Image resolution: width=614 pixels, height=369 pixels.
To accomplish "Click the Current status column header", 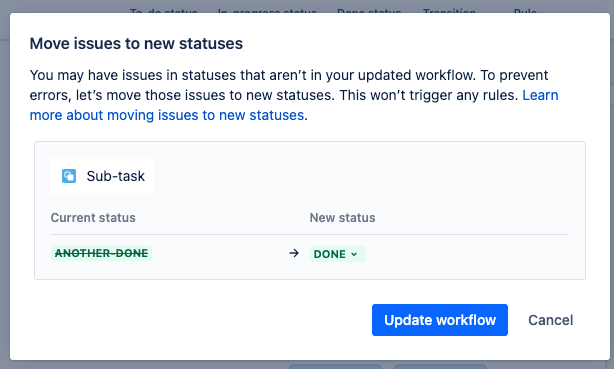I will pos(93,218).
